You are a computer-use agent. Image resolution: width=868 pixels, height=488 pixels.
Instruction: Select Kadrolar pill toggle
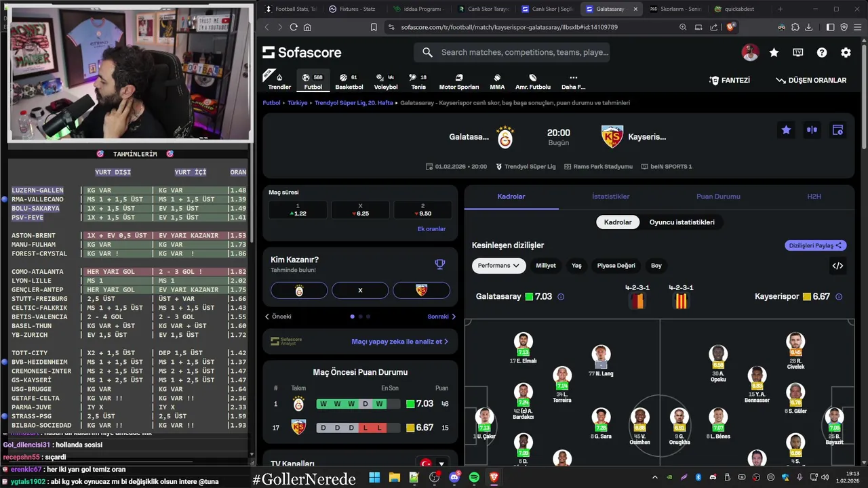618,222
